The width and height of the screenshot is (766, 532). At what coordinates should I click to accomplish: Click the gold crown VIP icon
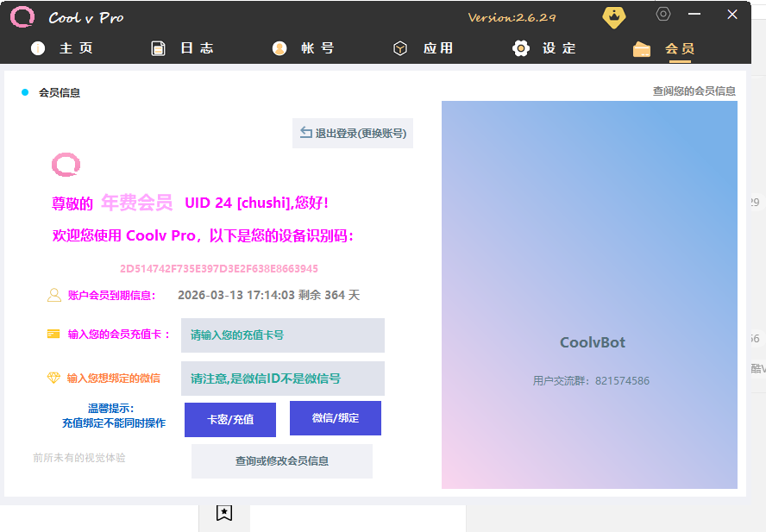coord(613,16)
